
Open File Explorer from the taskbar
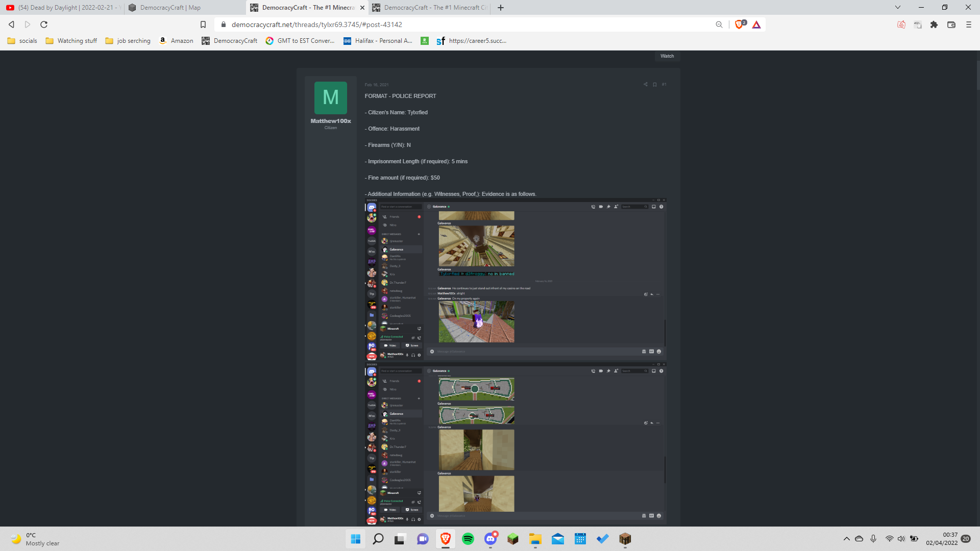(x=535, y=539)
